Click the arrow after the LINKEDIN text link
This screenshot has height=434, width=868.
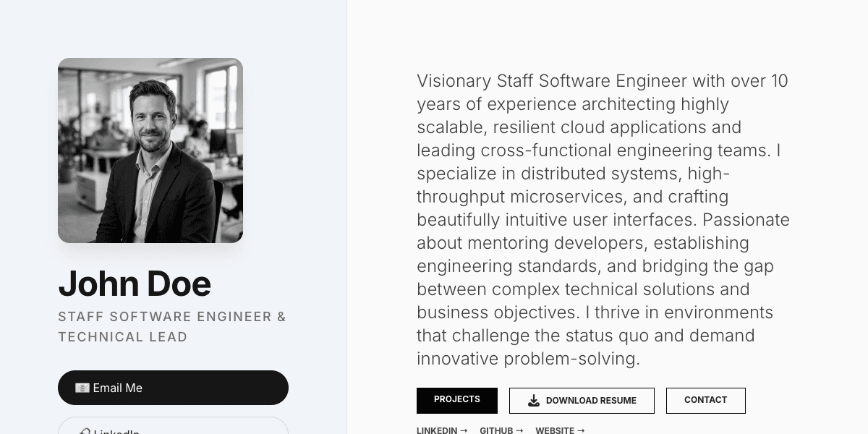464,430
